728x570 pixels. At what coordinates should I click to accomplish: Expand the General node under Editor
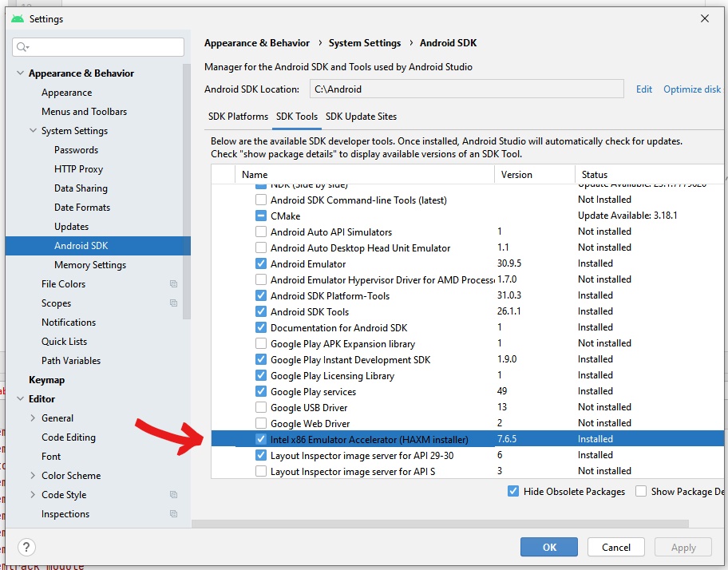(33, 418)
